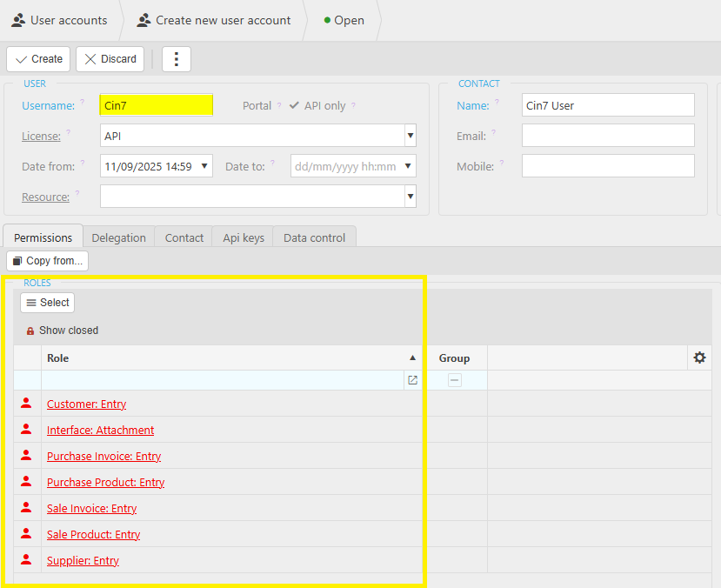The image size is (721, 588).
Task: Switch to the Api keys tab
Action: pyautogui.click(x=243, y=237)
